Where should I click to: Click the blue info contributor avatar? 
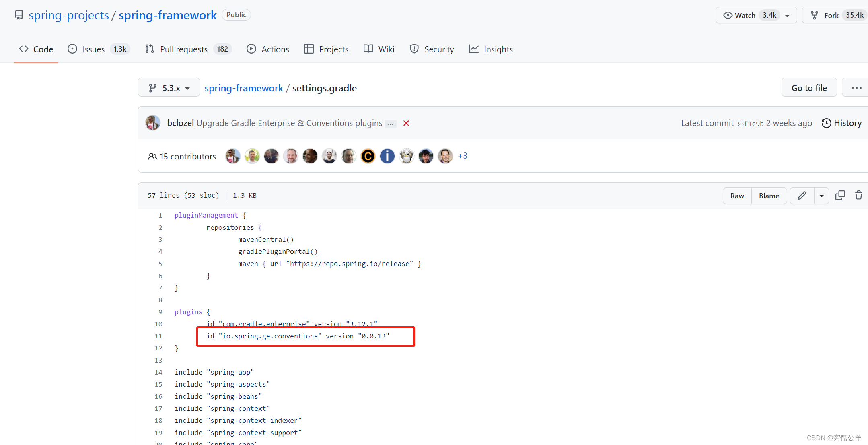point(387,156)
